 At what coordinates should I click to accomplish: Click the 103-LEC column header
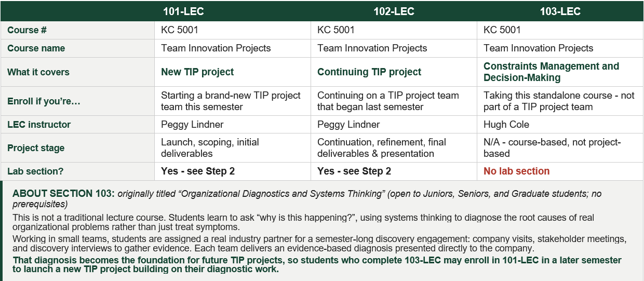[x=560, y=11]
